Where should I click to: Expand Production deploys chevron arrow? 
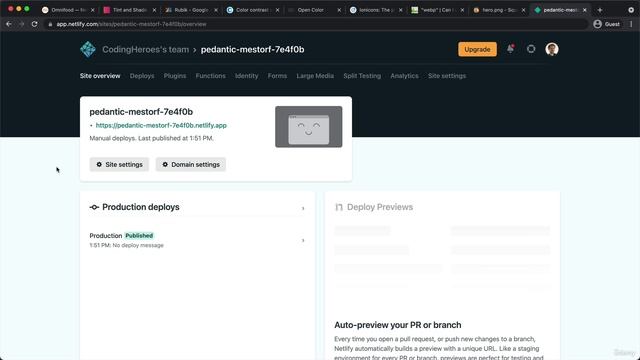pos(303,208)
